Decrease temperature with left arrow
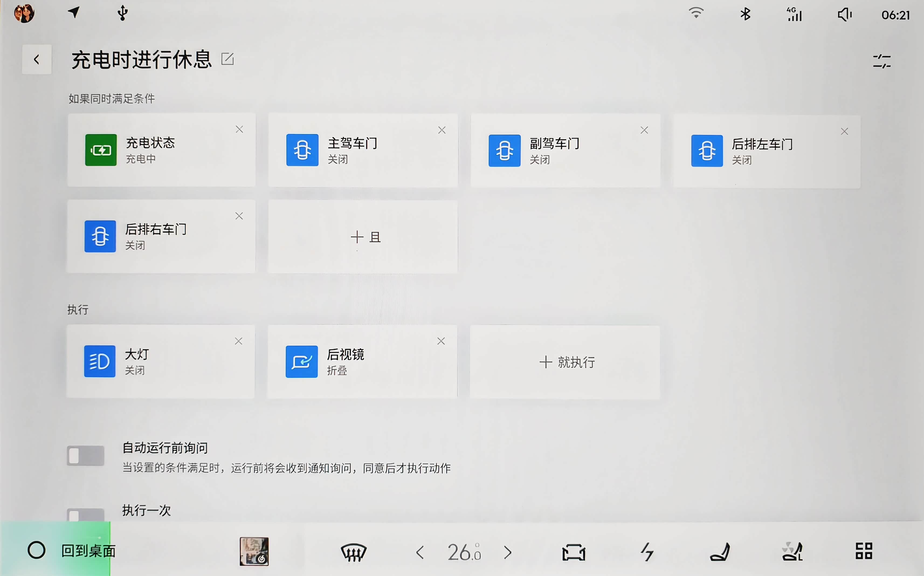The height and width of the screenshot is (576, 924). [420, 552]
